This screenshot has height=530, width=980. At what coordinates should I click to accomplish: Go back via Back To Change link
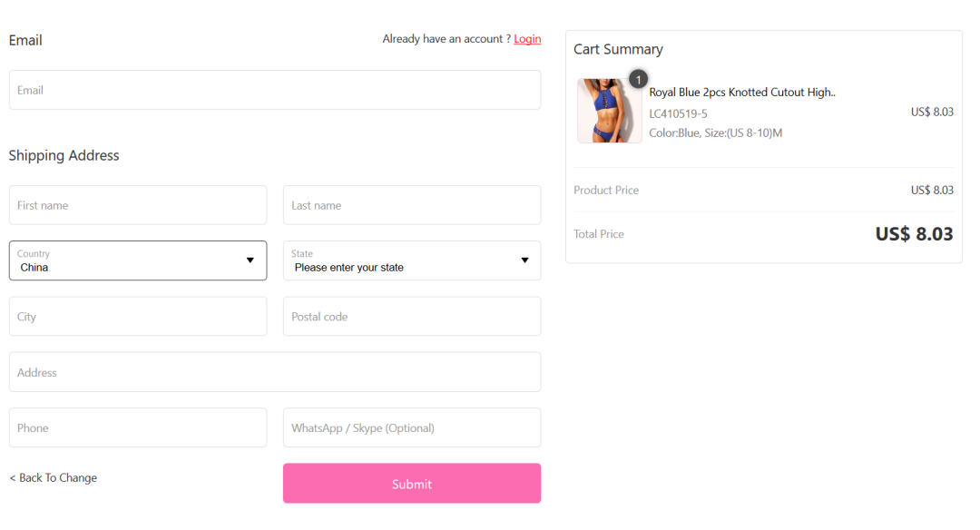pyautogui.click(x=54, y=477)
